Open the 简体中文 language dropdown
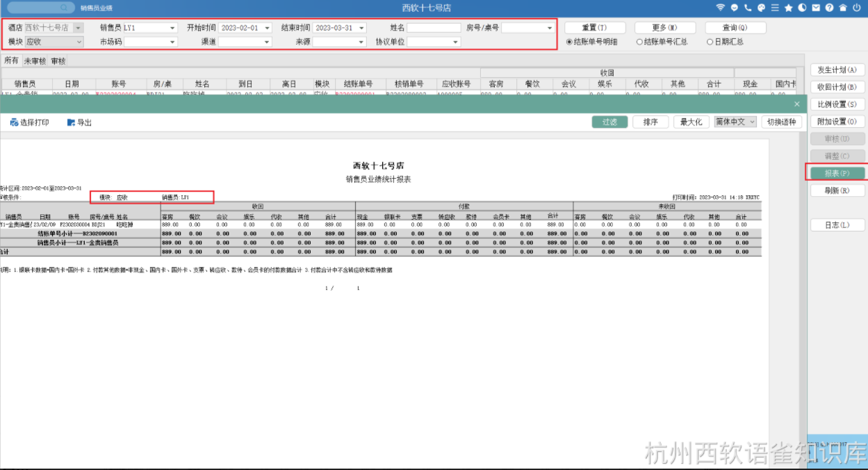The width and height of the screenshot is (868, 470). coord(735,122)
